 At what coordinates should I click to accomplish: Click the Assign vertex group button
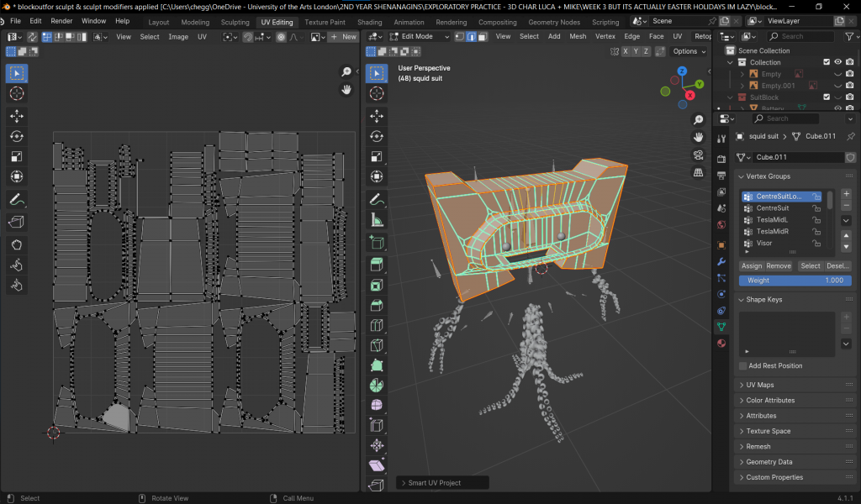click(752, 266)
